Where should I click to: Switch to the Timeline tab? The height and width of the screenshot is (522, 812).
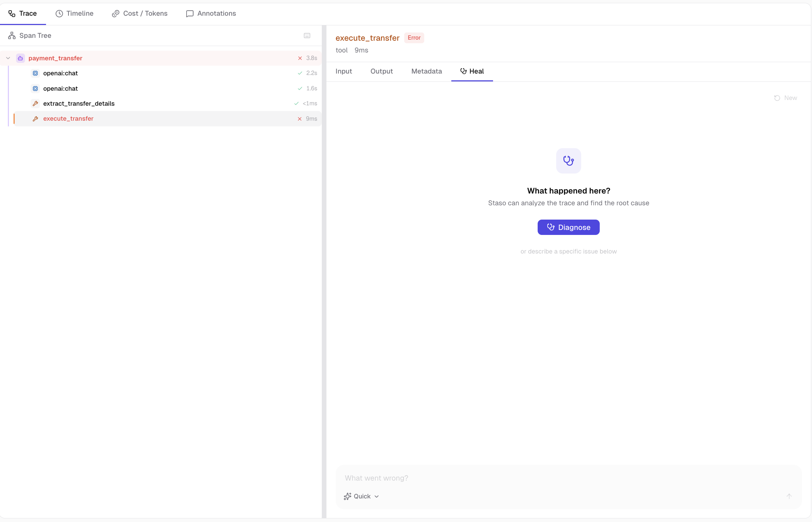click(x=75, y=14)
